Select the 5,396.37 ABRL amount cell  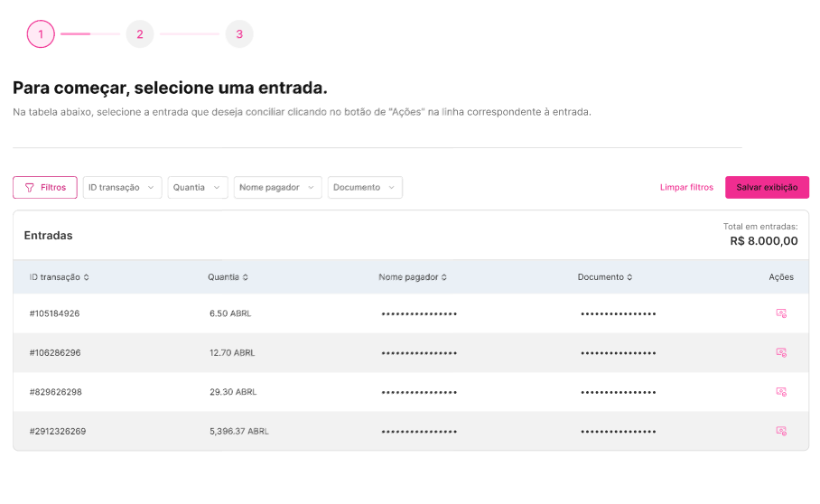pos(238,431)
